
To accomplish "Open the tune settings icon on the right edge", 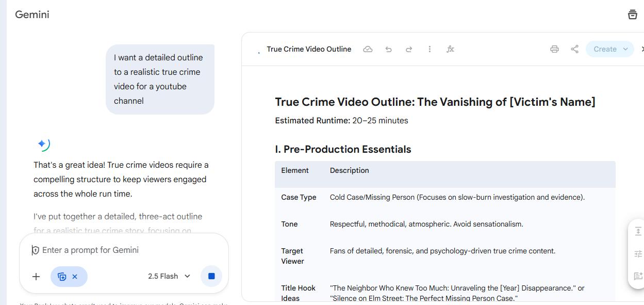I will [x=637, y=254].
